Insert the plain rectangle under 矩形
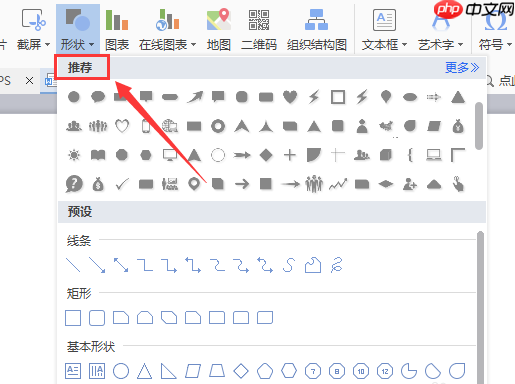 pyautogui.click(x=73, y=318)
